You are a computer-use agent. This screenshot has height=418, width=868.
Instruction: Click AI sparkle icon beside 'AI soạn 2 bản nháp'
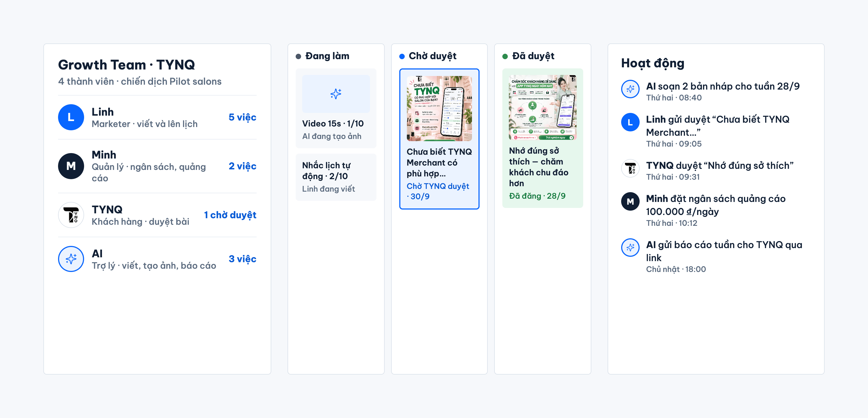[x=630, y=89]
